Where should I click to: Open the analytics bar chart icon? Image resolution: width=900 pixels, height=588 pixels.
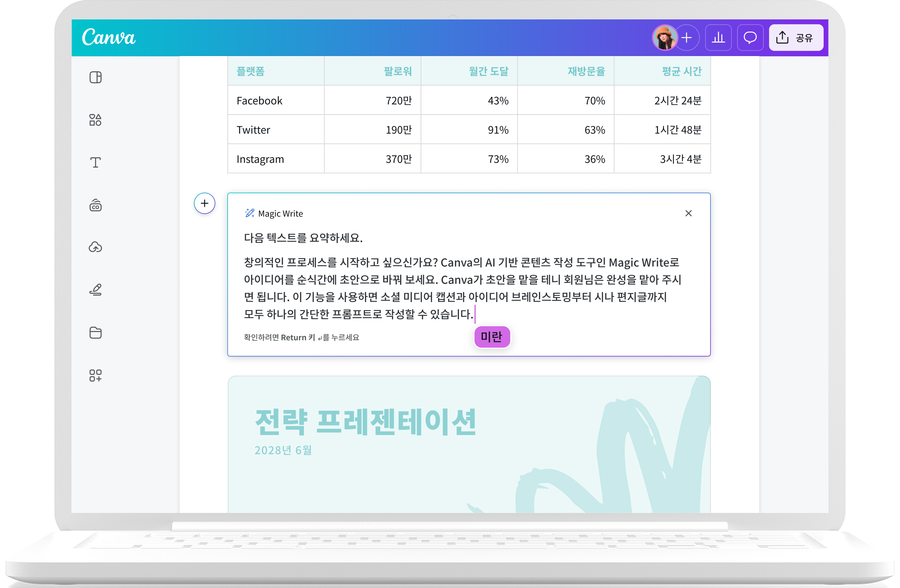click(x=718, y=37)
